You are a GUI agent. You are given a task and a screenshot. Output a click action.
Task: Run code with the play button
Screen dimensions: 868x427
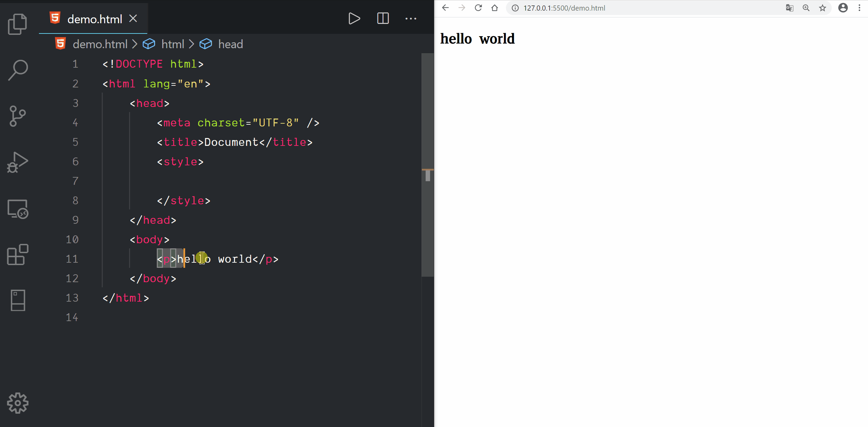point(354,18)
